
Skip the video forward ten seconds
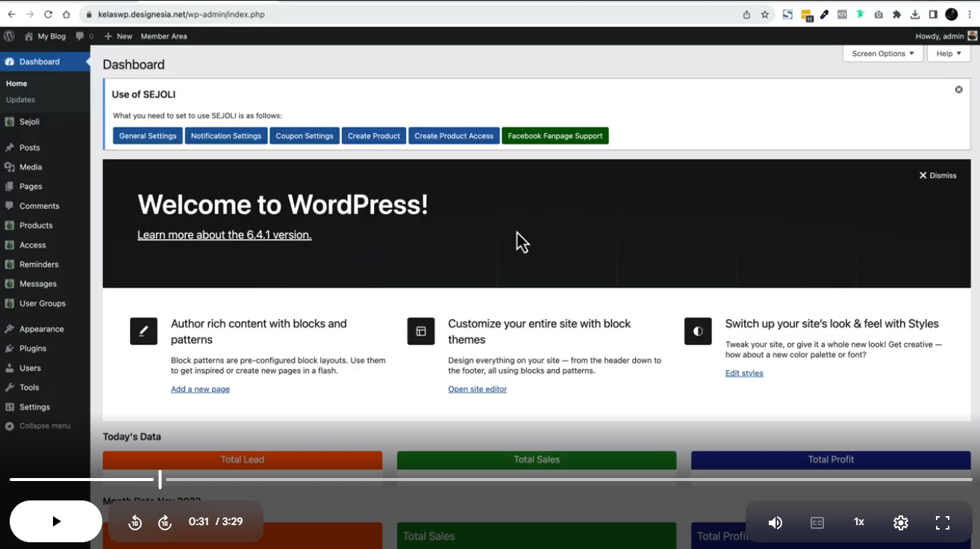tap(165, 522)
